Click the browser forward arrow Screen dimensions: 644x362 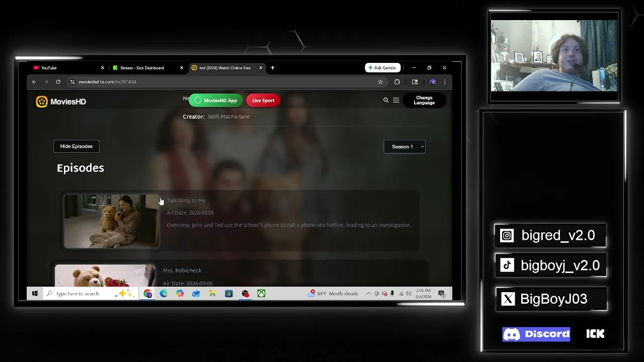click(46, 81)
